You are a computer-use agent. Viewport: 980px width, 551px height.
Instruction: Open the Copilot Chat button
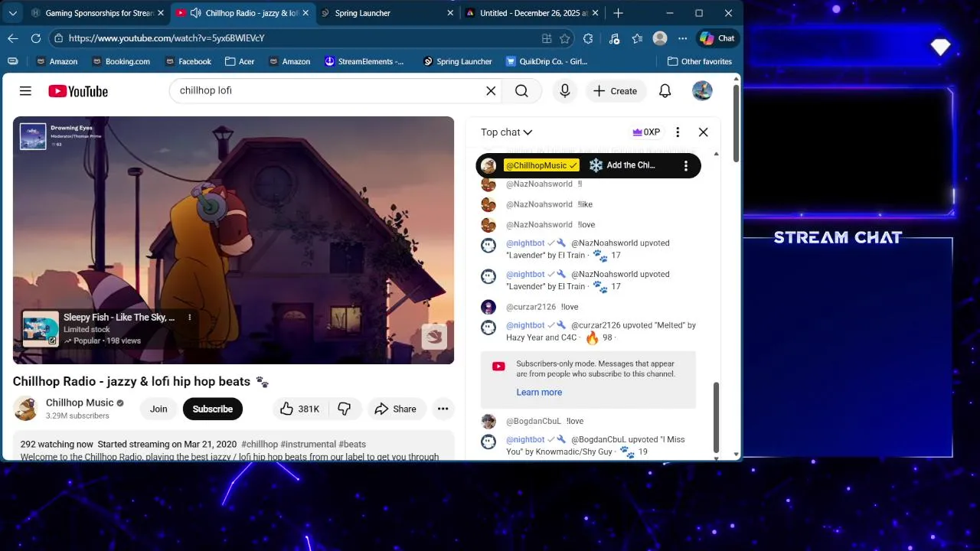point(717,38)
